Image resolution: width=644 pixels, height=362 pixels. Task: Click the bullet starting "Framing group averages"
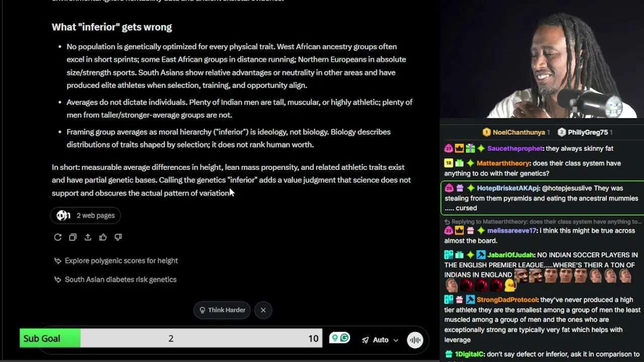tap(228, 138)
